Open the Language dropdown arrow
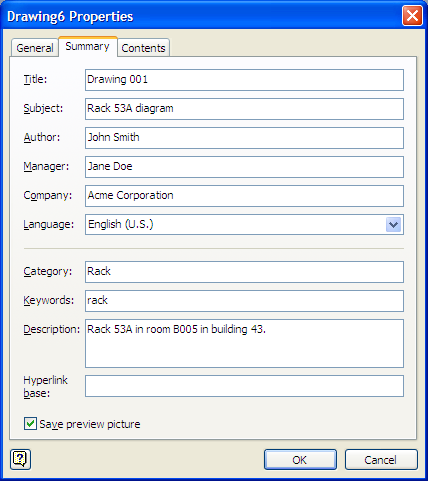 [x=393, y=224]
